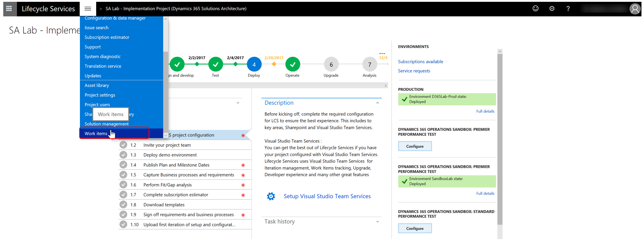Select task Perform Fit/Gap analysis
Image resolution: width=644 pixels, height=247 pixels.
[x=185, y=185]
